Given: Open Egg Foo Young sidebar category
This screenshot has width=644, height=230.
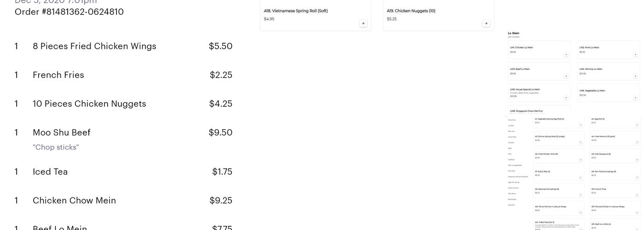Looking at the screenshot, I should point(514,182).
